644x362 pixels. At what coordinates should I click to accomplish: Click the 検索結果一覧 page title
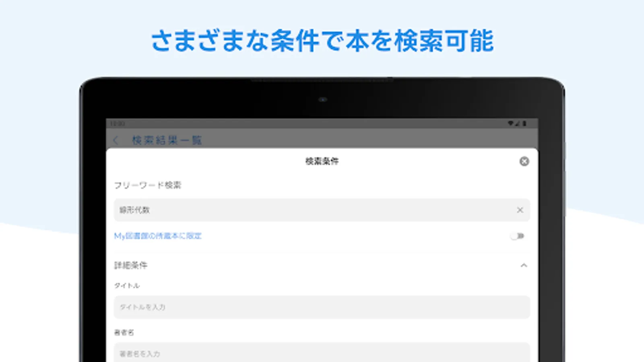tap(167, 140)
